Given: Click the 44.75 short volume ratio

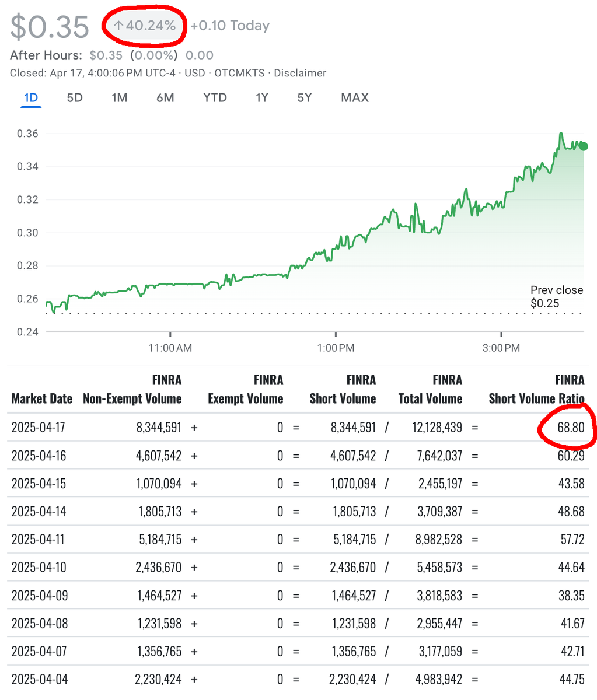Looking at the screenshot, I should 571,680.
